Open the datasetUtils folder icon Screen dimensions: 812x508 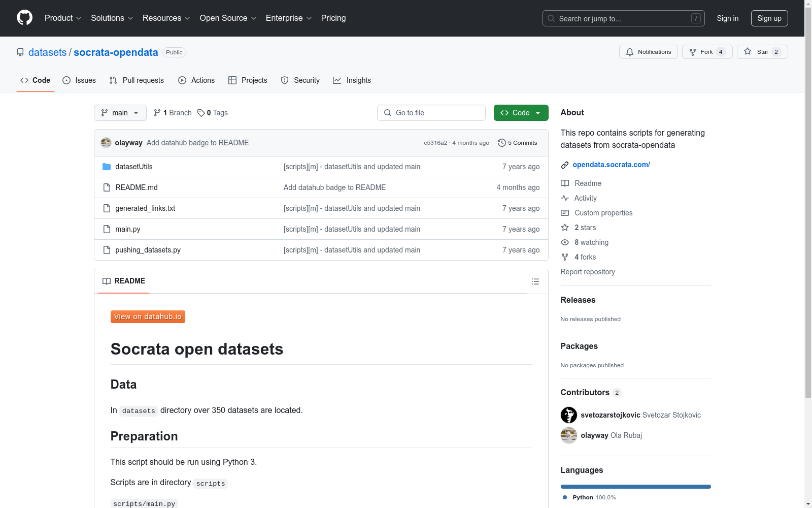(x=107, y=167)
